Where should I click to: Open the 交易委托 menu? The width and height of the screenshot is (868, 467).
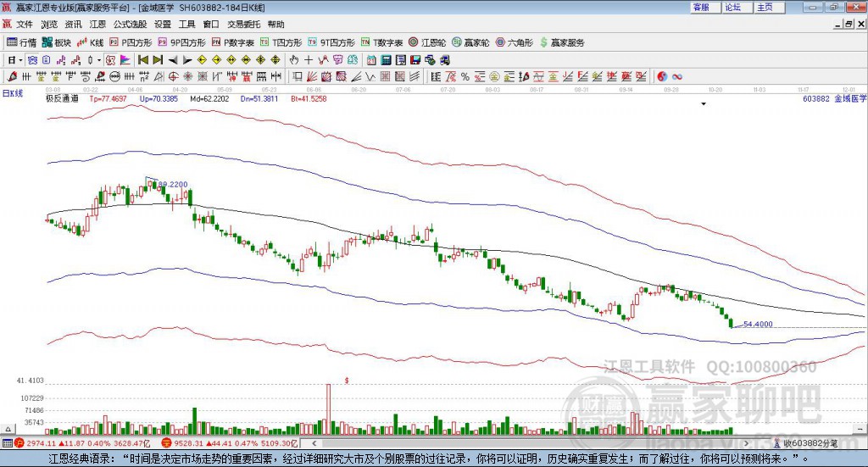point(243,25)
